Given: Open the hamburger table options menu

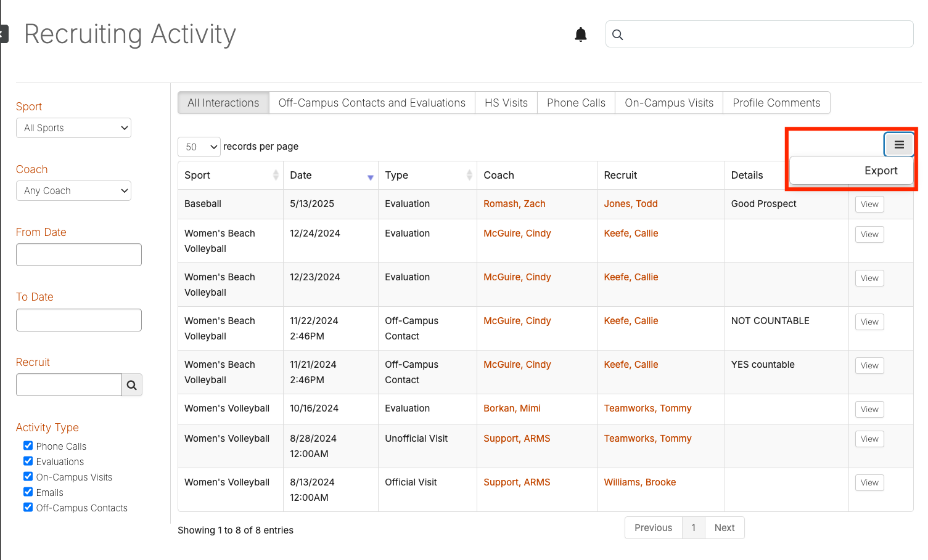Looking at the screenshot, I should pyautogui.click(x=899, y=145).
